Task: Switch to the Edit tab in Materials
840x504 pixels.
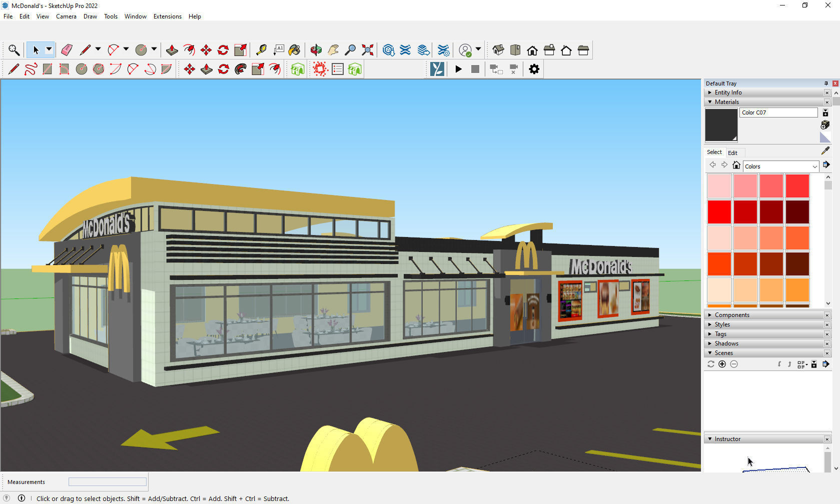Action: 732,153
